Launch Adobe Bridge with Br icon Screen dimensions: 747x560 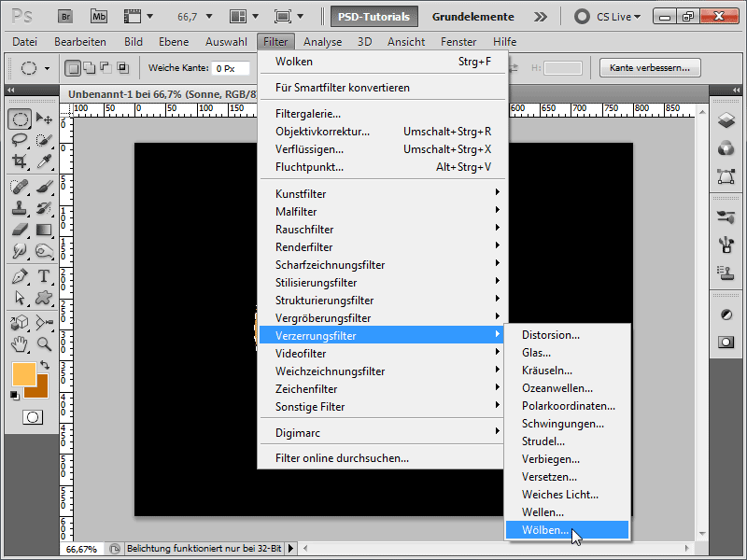65,17
